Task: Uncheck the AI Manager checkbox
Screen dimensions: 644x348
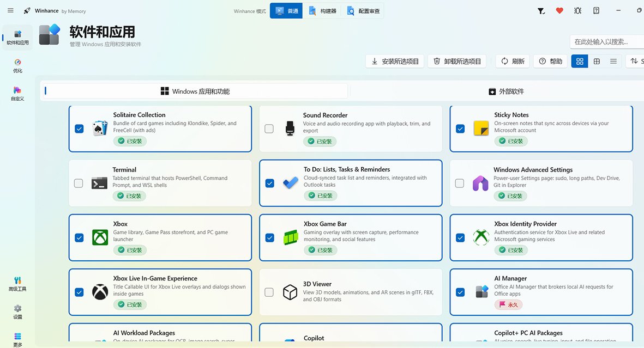Action: [460, 292]
